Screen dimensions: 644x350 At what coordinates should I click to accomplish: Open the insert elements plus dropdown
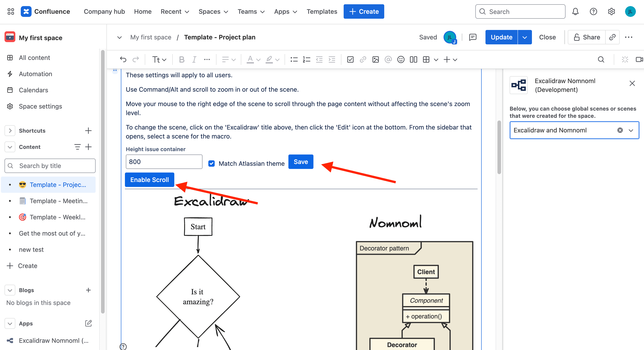click(450, 59)
